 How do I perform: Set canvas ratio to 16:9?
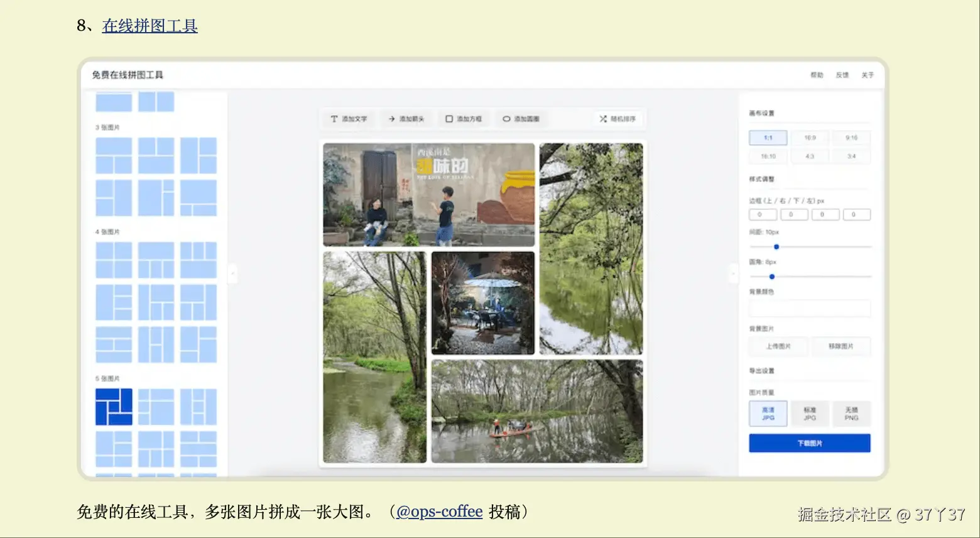(x=810, y=138)
